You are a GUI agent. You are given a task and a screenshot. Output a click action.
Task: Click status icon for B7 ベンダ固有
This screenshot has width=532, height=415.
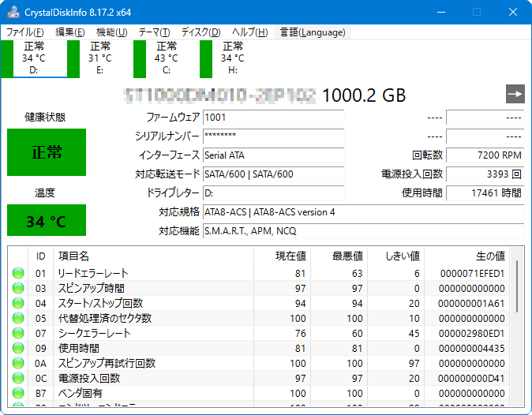[x=18, y=393]
